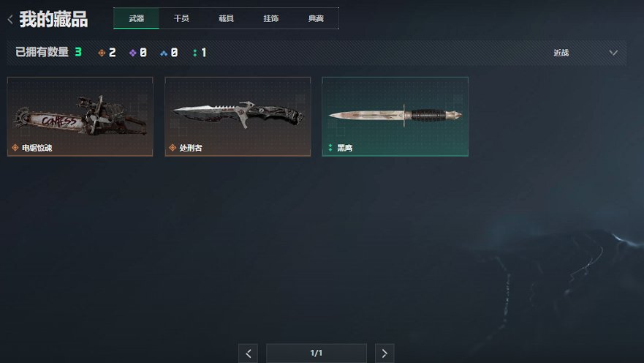This screenshot has height=363, width=644.
Task: Select the 电锯惊魂 chainsaw weapon card
Action: (80, 117)
